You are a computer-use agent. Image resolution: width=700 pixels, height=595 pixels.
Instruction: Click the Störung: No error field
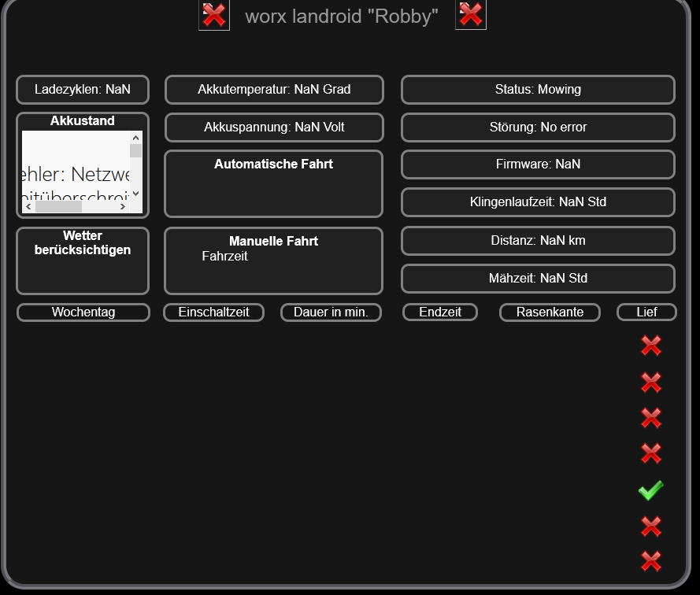coord(538,128)
